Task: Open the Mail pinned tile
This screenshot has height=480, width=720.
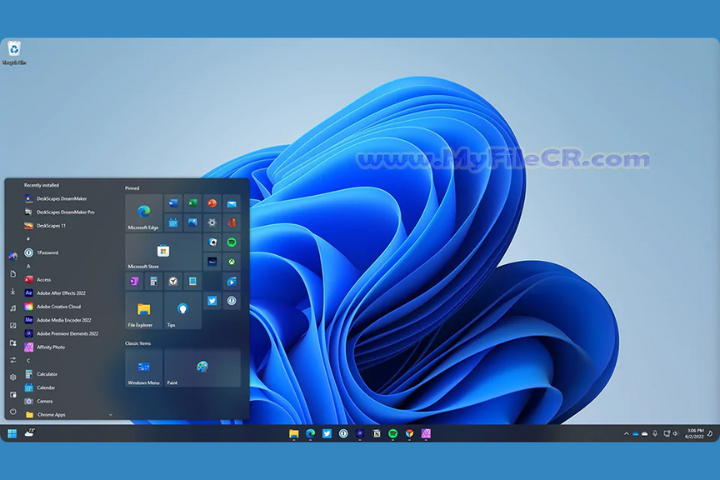Action: point(231,203)
